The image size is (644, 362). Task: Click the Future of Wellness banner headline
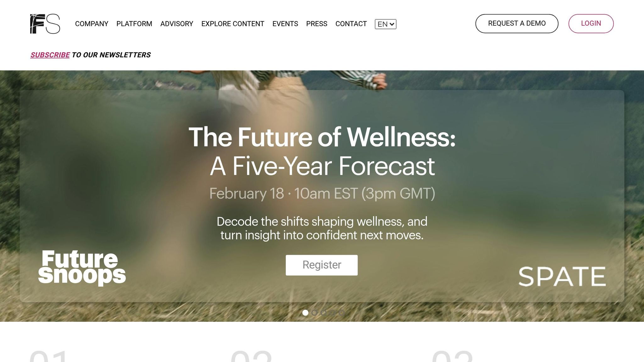pos(322,151)
